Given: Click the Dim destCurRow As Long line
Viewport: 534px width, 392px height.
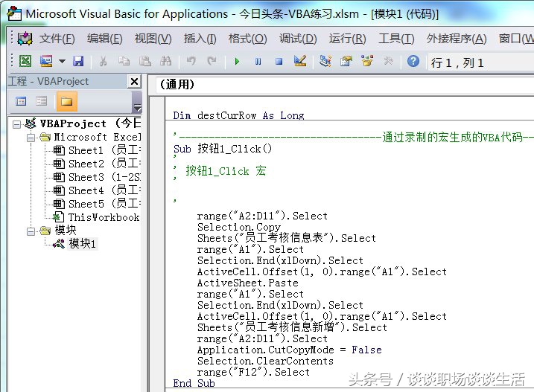Looking at the screenshot, I should (x=238, y=115).
